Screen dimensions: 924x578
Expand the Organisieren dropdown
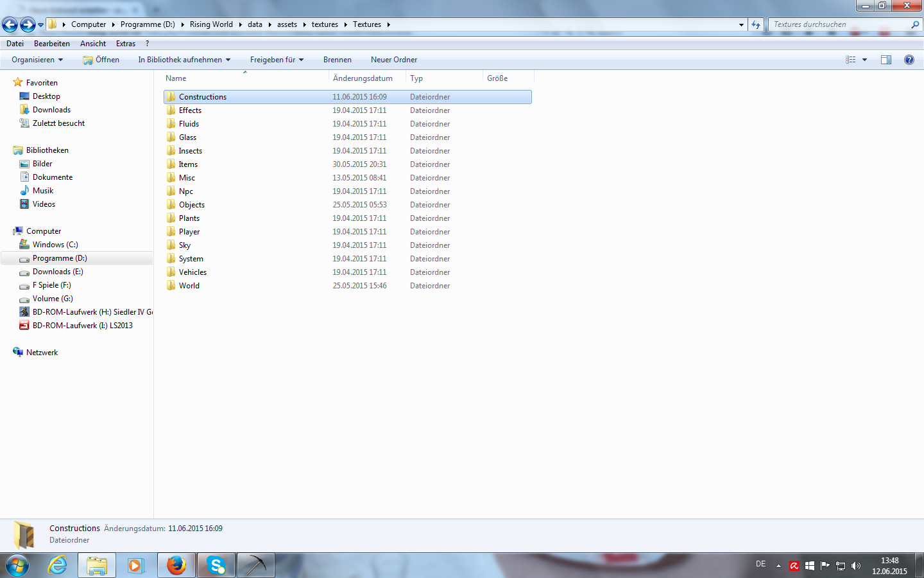tap(37, 60)
